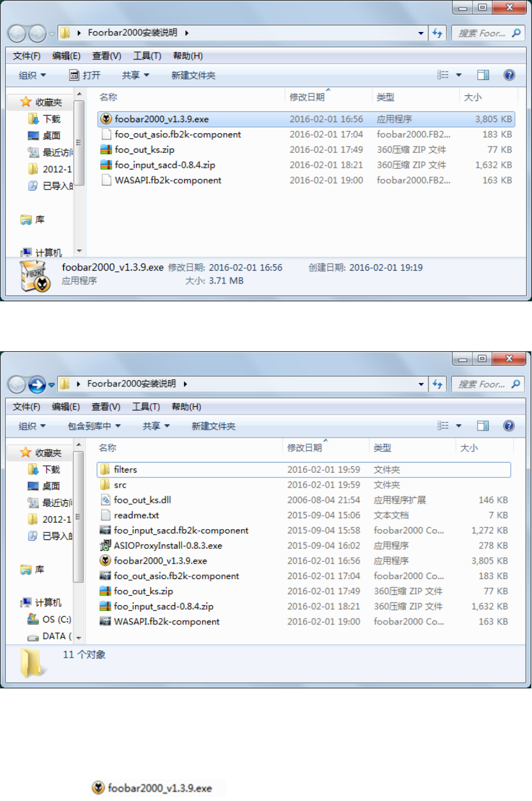The width and height of the screenshot is (532, 801).
Task: Open 文件(F) menu in lower window
Action: [x=27, y=406]
